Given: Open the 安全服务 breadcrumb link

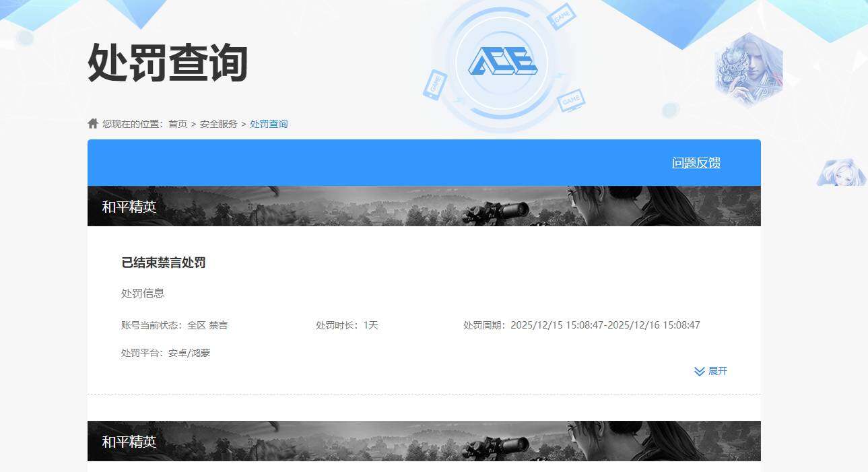Looking at the screenshot, I should [x=219, y=124].
